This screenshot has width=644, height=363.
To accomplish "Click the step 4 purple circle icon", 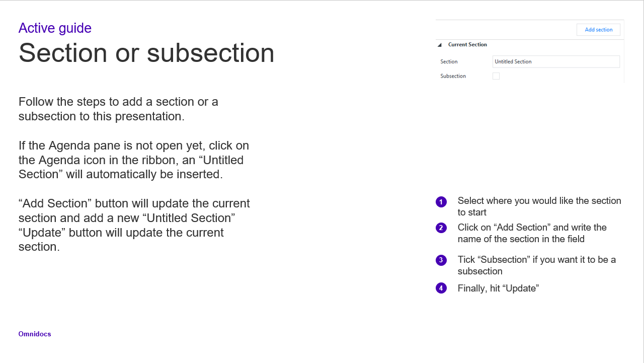I will coord(441,288).
